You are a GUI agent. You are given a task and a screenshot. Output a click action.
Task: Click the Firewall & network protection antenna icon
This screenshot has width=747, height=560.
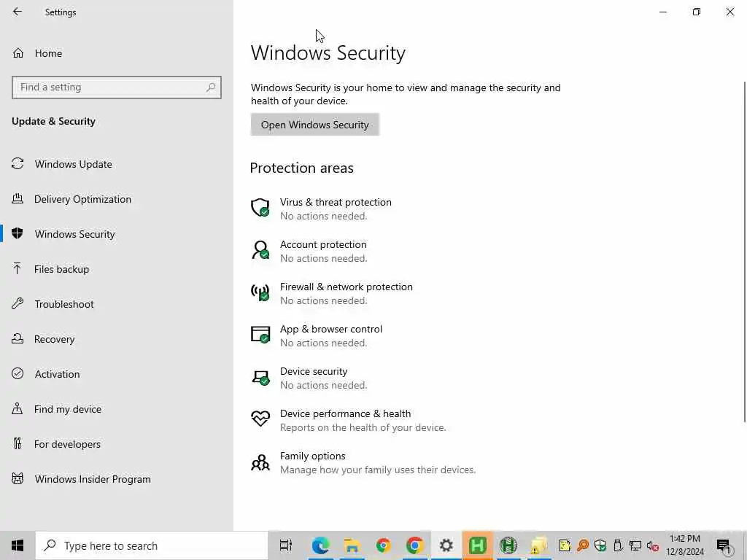coord(260,292)
